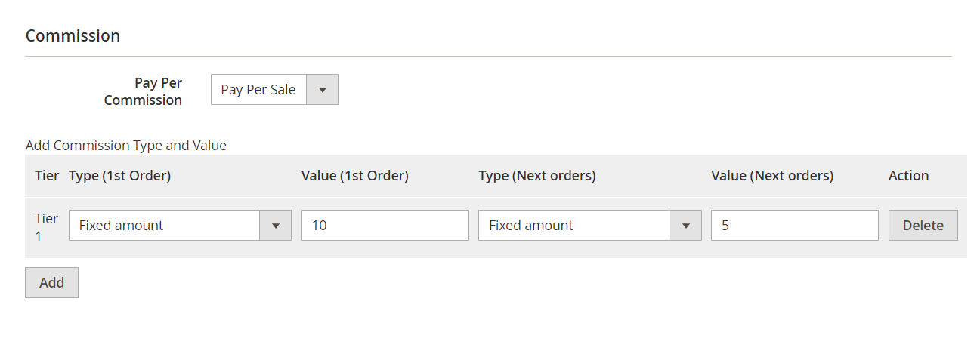Image resolution: width=980 pixels, height=363 pixels.
Task: Click the Type (1st Order) dropdown arrow
Action: click(276, 225)
